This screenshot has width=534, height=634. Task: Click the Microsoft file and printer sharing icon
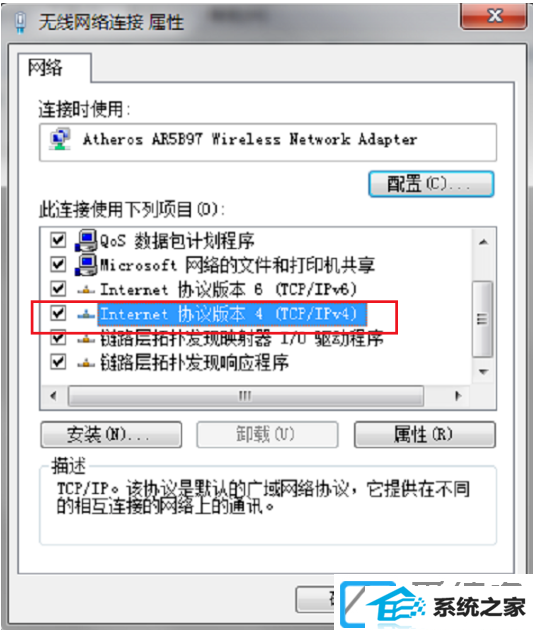tap(87, 265)
